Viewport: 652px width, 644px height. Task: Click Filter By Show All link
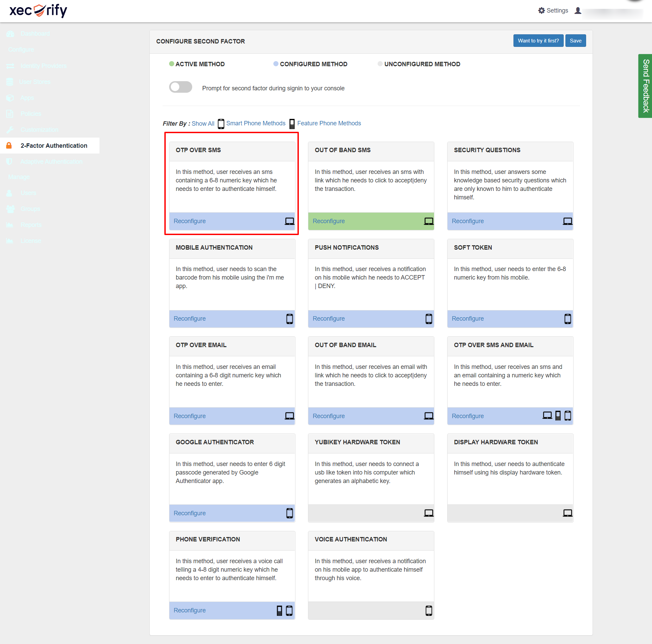pos(203,123)
